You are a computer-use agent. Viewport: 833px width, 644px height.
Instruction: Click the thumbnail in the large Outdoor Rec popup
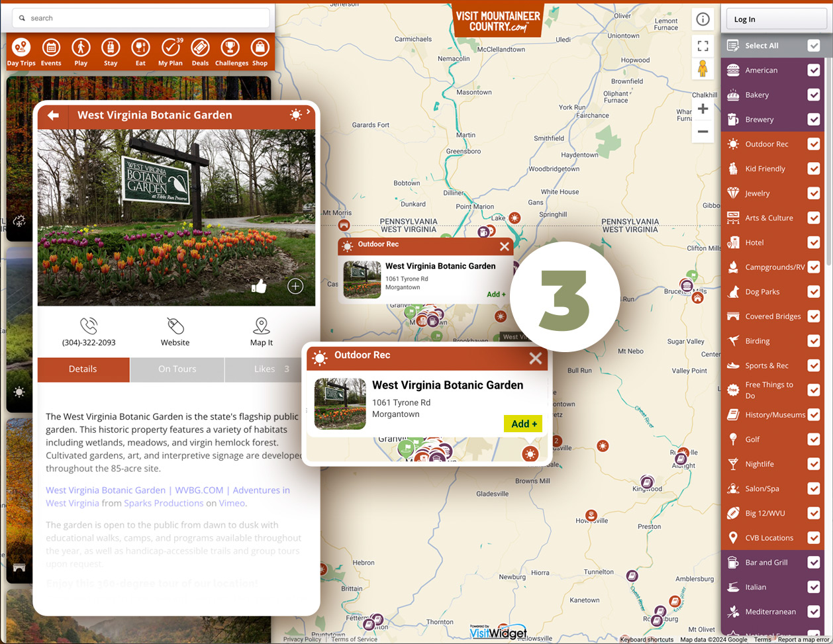340,404
